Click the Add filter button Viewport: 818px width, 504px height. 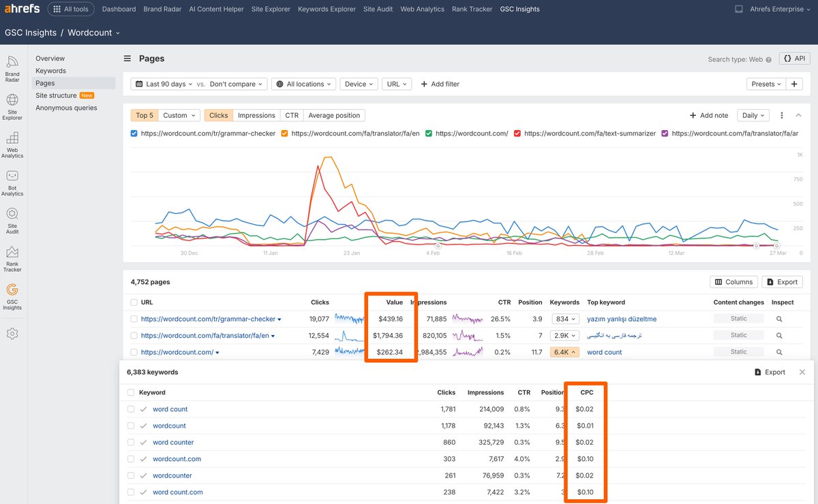(440, 84)
